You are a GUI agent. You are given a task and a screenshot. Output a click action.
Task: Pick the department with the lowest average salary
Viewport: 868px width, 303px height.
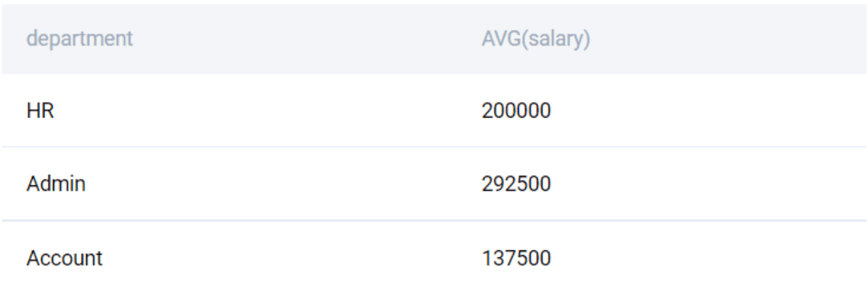click(64, 259)
